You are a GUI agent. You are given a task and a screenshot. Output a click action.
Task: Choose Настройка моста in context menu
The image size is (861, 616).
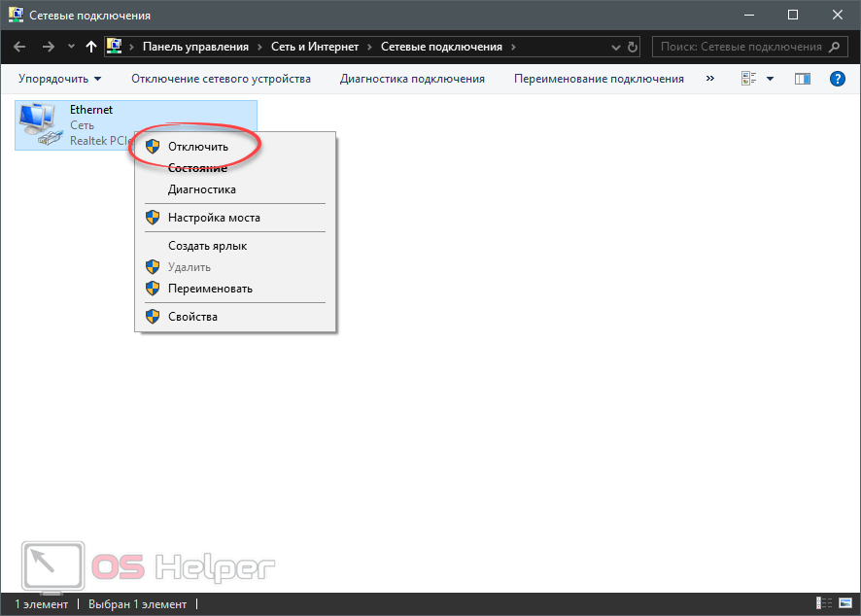click(x=235, y=218)
